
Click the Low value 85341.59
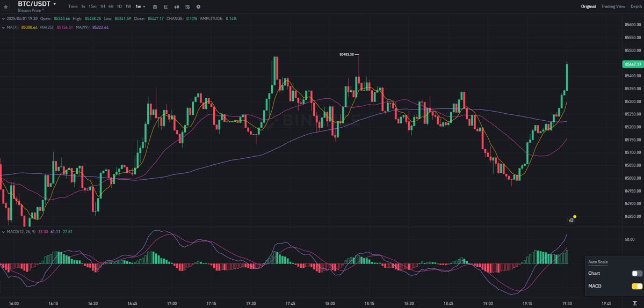[x=123, y=19]
